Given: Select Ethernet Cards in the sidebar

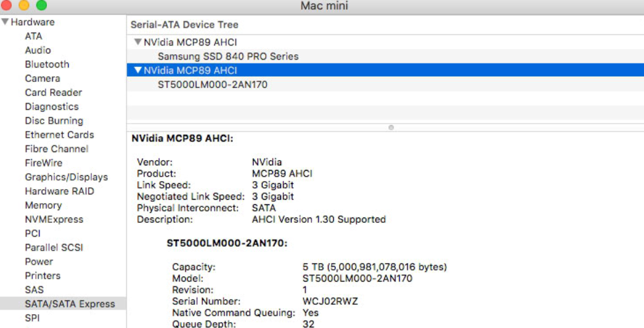Looking at the screenshot, I should [59, 134].
